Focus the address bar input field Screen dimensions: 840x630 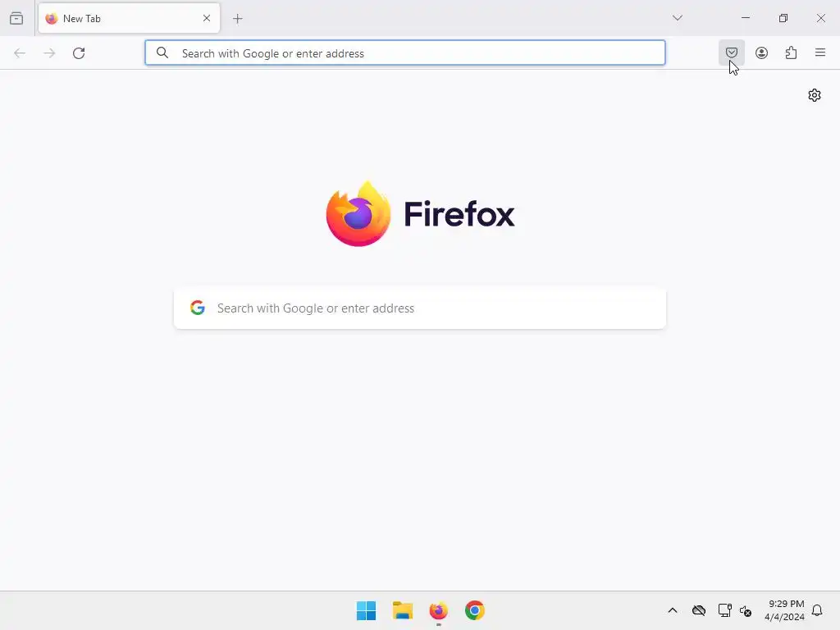(x=405, y=53)
